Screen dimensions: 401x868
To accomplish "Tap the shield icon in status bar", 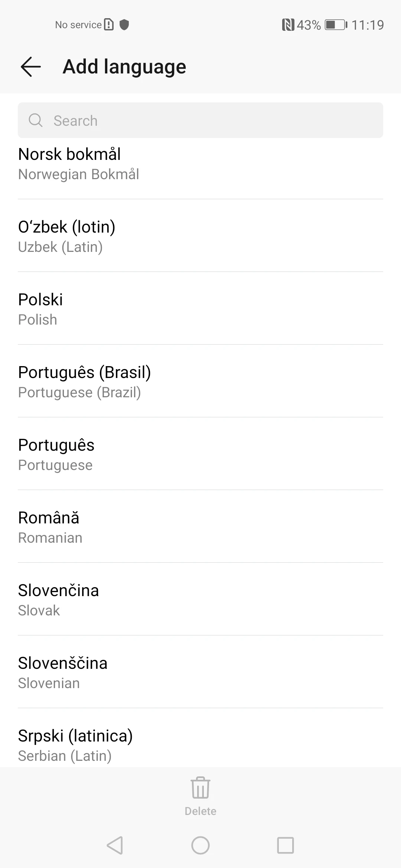I will point(124,24).
